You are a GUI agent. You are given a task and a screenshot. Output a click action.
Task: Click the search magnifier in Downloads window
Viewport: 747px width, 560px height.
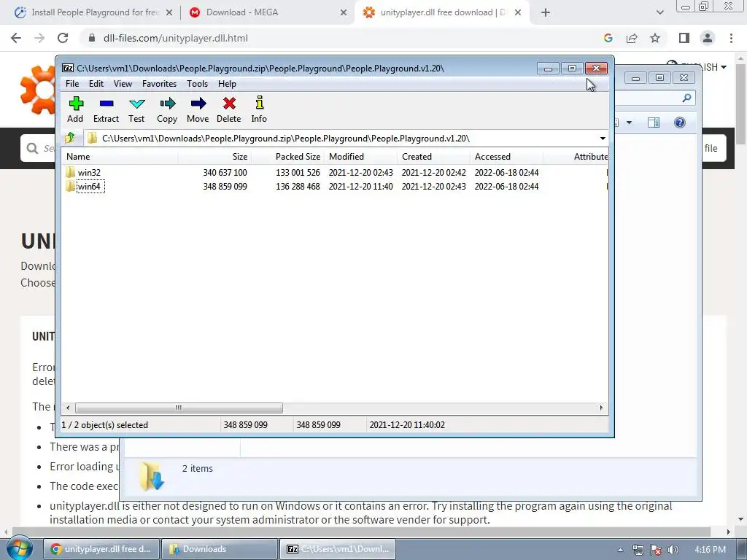[x=686, y=98]
